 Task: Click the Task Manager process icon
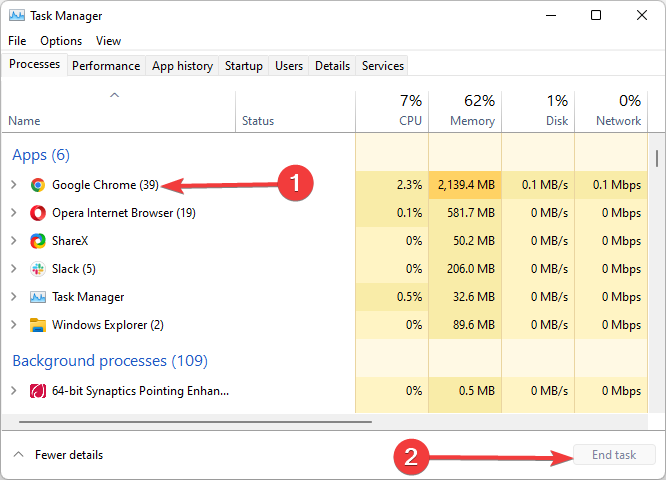coord(38,297)
